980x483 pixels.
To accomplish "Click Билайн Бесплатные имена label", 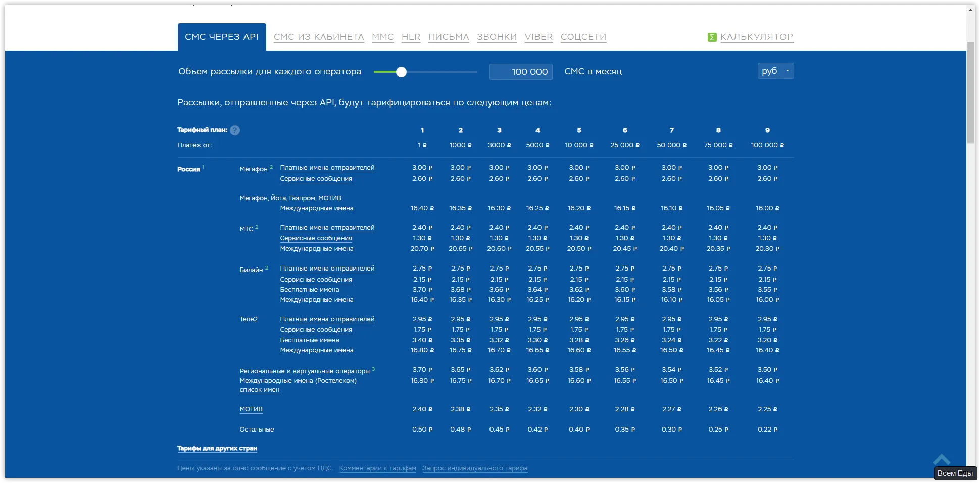I will 310,290.
